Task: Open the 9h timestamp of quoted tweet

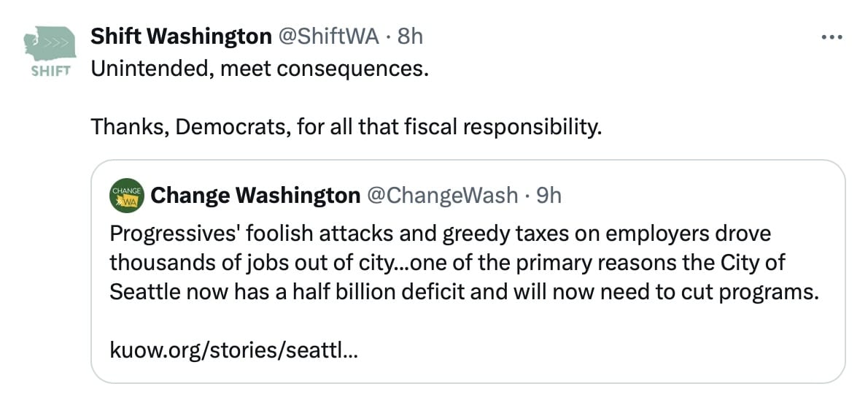Action: [x=549, y=195]
